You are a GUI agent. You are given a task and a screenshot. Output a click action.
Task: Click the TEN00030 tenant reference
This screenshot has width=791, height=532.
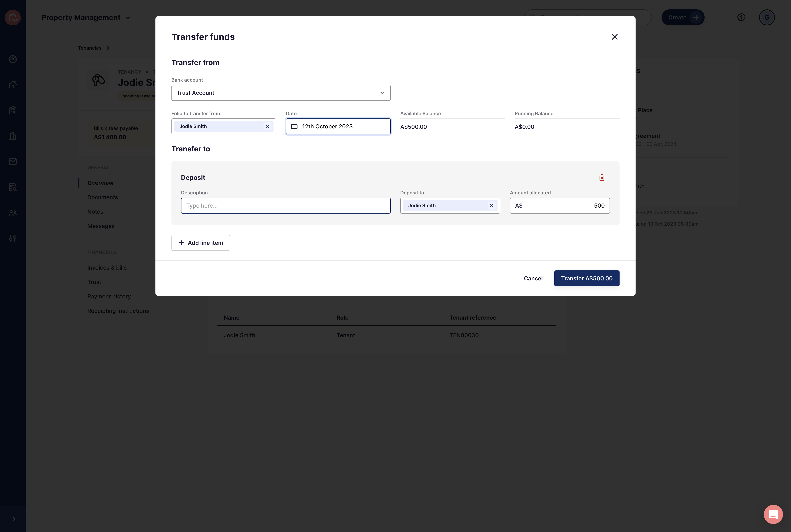tap(464, 335)
